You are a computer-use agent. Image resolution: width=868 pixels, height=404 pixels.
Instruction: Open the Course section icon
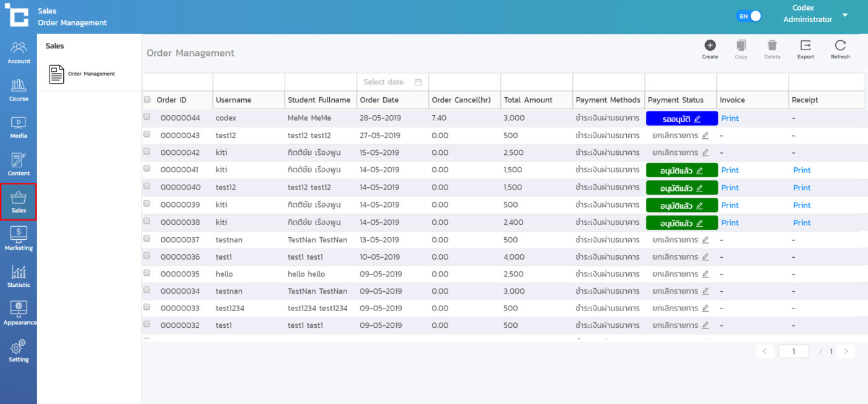[x=19, y=90]
